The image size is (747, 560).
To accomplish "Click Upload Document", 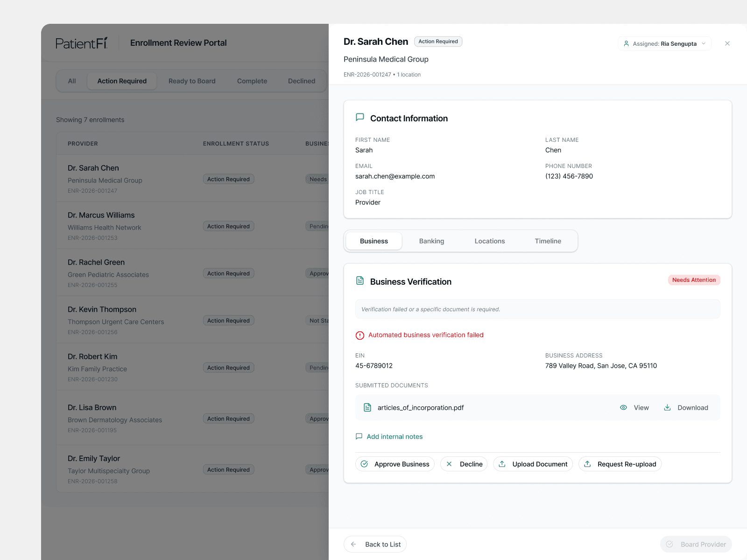I will (533, 464).
